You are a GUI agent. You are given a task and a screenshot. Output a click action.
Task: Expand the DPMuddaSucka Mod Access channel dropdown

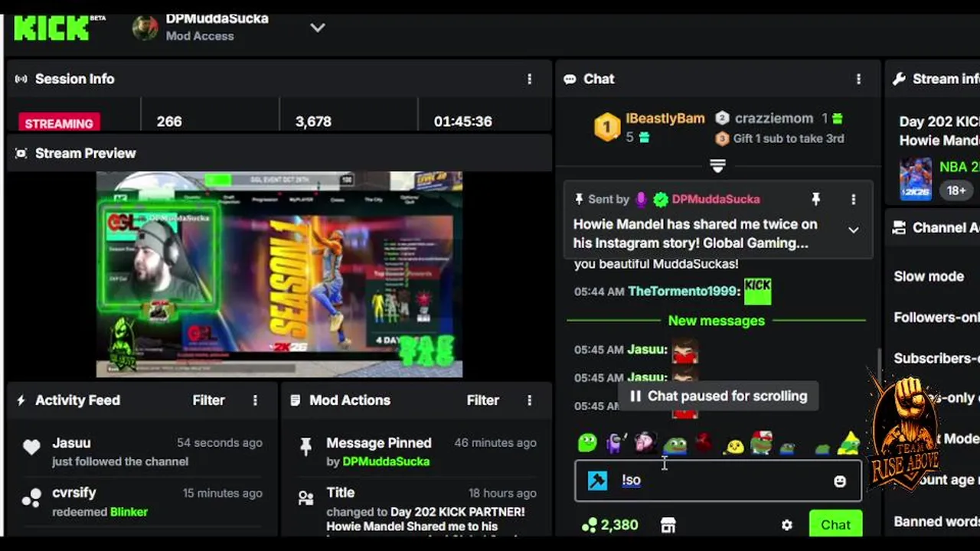point(318,28)
